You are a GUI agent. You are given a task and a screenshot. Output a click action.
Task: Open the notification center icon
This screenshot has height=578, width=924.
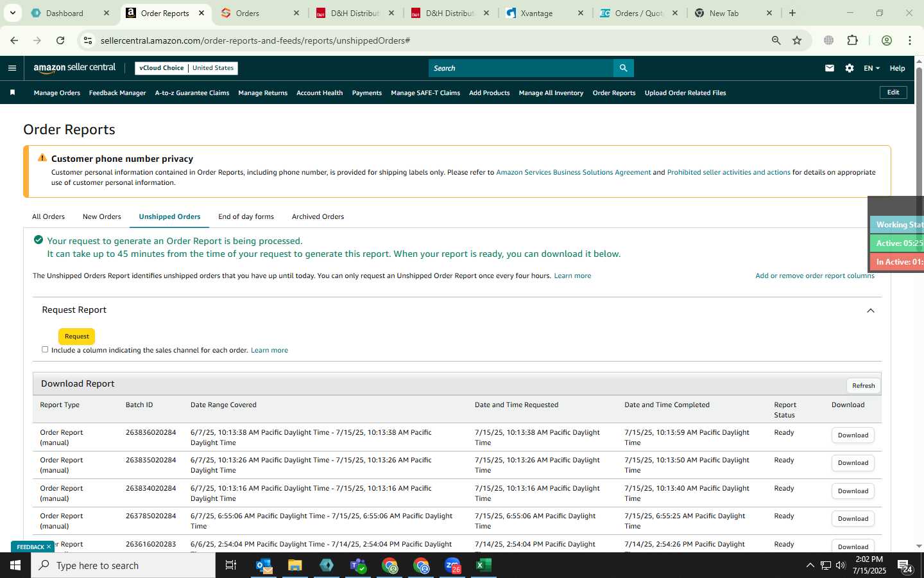[905, 566]
